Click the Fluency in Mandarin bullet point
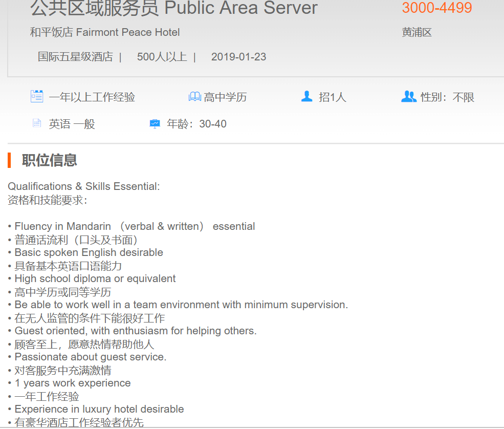This screenshot has height=429, width=504. (132, 226)
